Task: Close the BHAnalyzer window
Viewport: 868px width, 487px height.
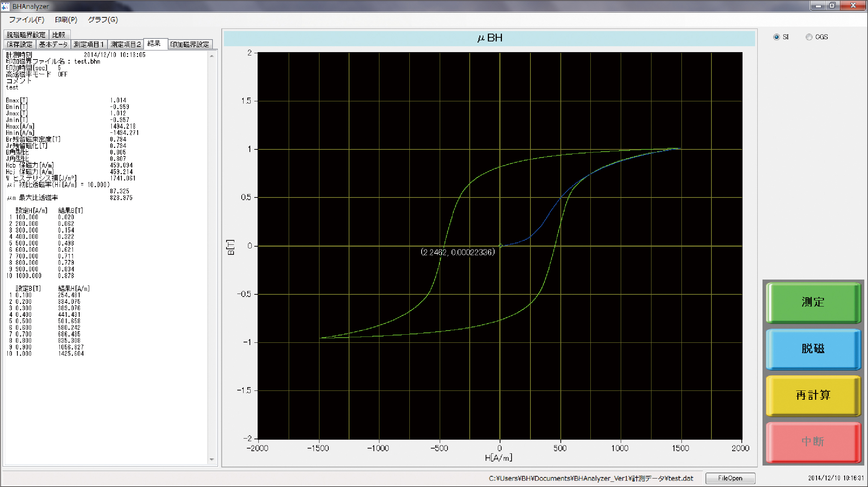Action: point(853,6)
